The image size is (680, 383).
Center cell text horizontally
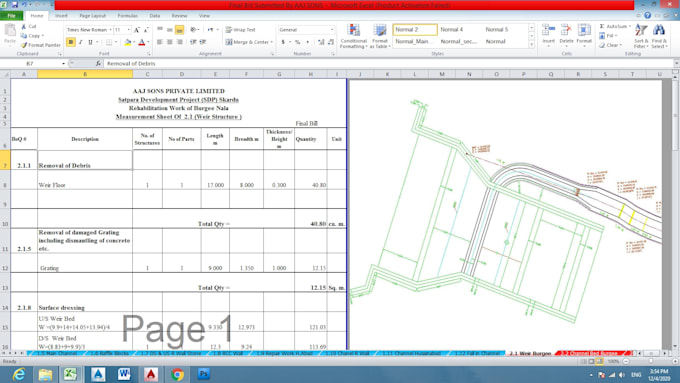coord(170,42)
